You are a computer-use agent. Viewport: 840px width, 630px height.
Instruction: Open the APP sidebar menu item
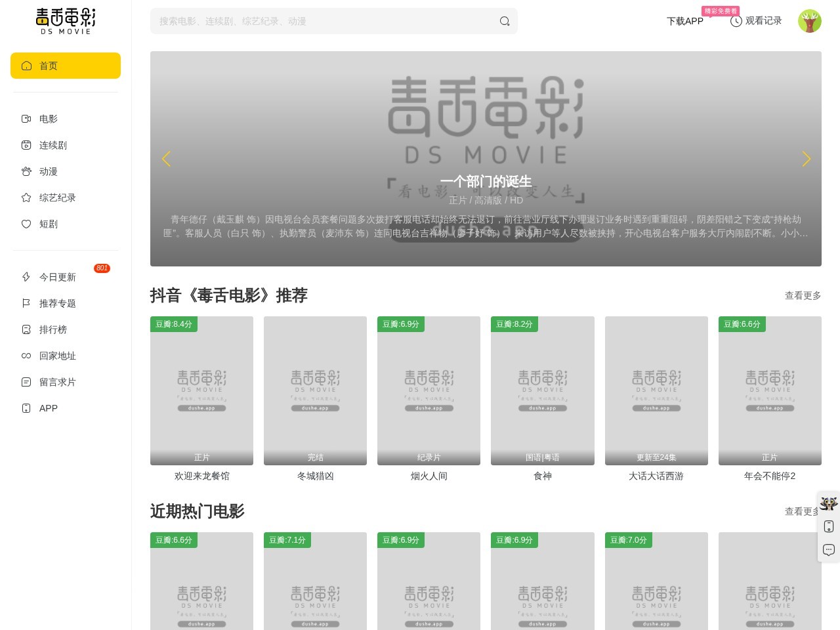click(66, 408)
